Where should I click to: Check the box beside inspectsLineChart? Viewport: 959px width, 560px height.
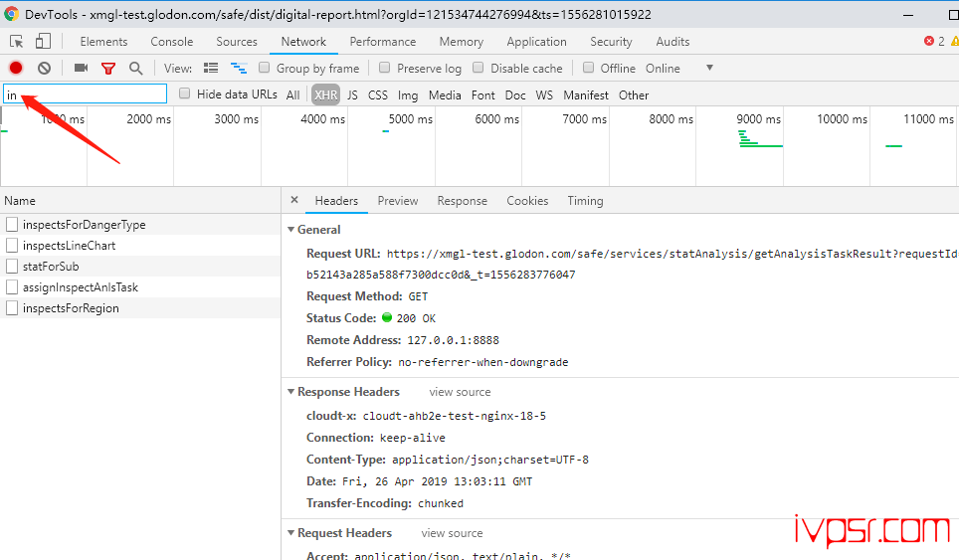pyautogui.click(x=12, y=245)
